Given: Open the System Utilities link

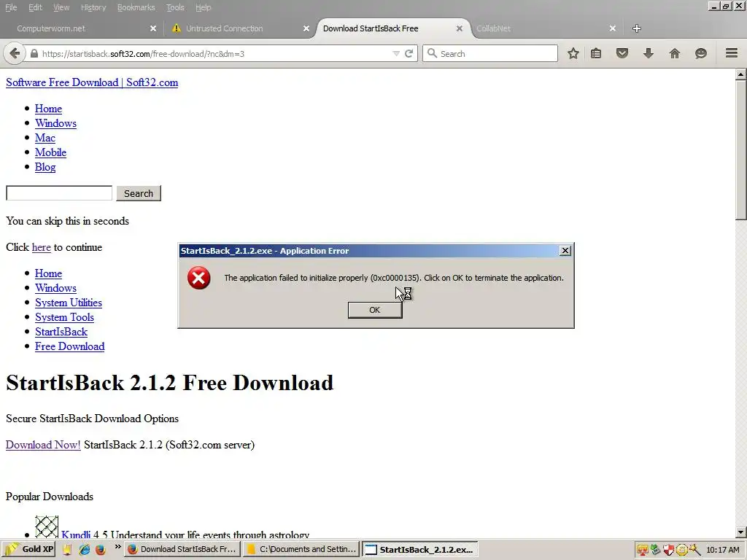Looking at the screenshot, I should click(69, 303).
